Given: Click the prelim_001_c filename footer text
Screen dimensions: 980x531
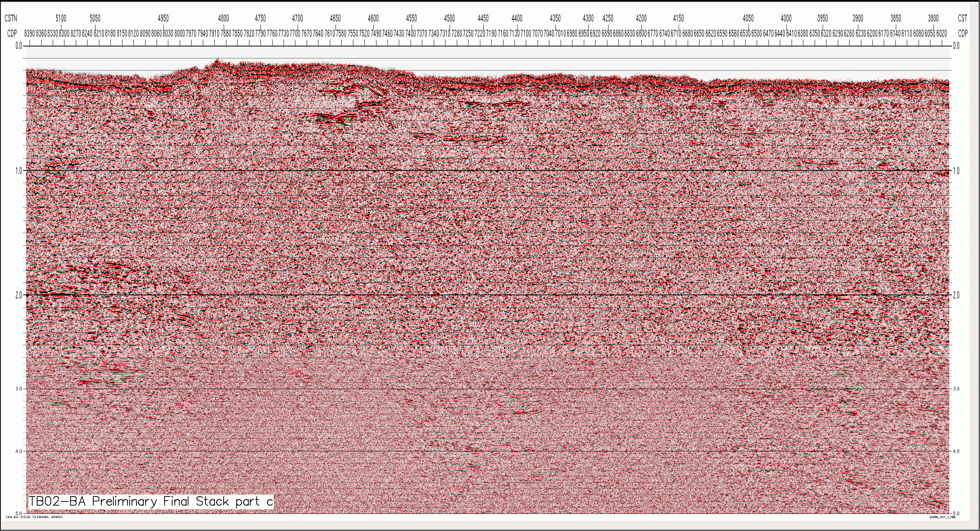Looking at the screenshot, I should pos(942,517).
